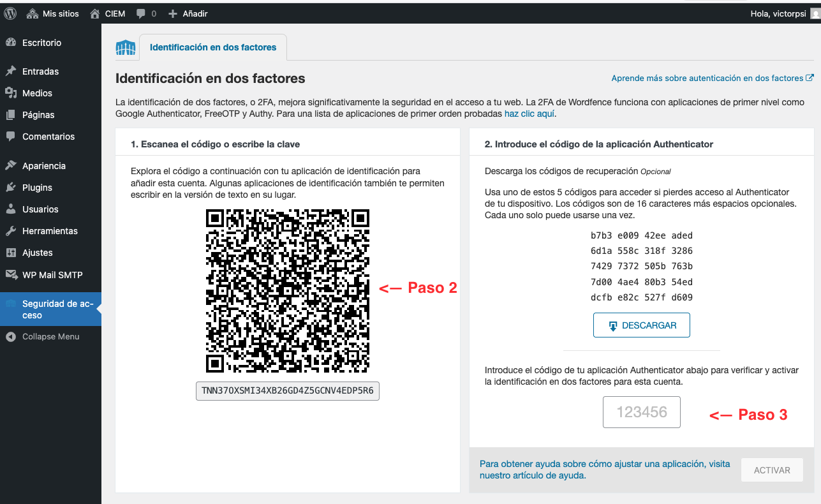Click the CIEM home icon
Viewport: 821px width, 504px height.
click(95, 13)
